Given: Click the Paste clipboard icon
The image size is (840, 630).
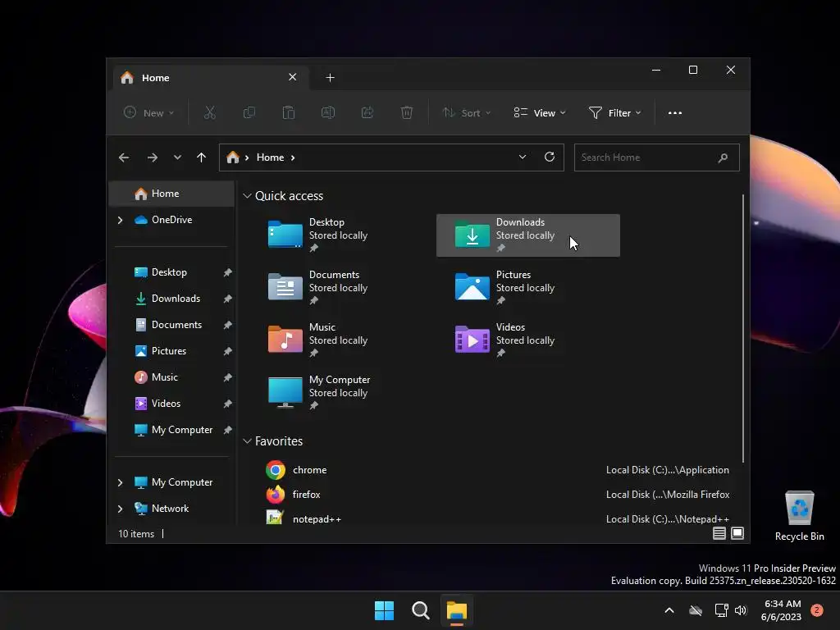Looking at the screenshot, I should 288,112.
